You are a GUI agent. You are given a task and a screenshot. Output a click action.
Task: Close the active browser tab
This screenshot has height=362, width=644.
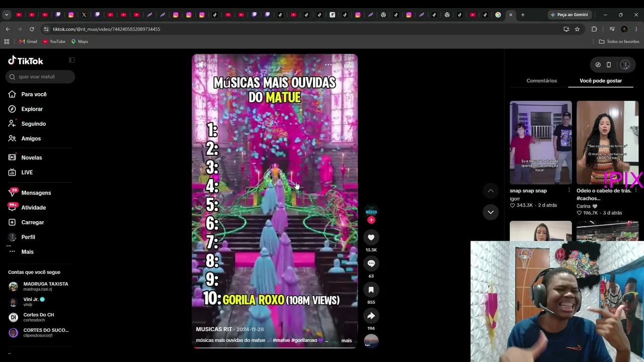(511, 15)
